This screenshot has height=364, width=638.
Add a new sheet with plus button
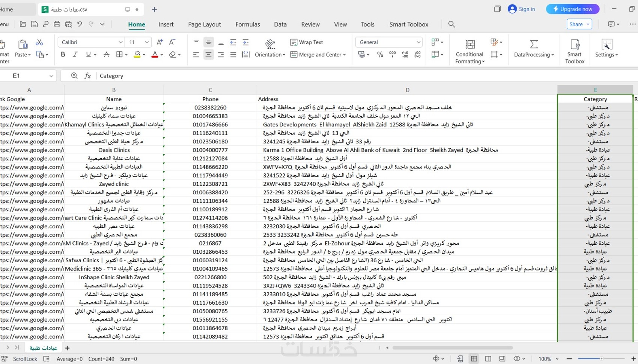click(x=67, y=348)
